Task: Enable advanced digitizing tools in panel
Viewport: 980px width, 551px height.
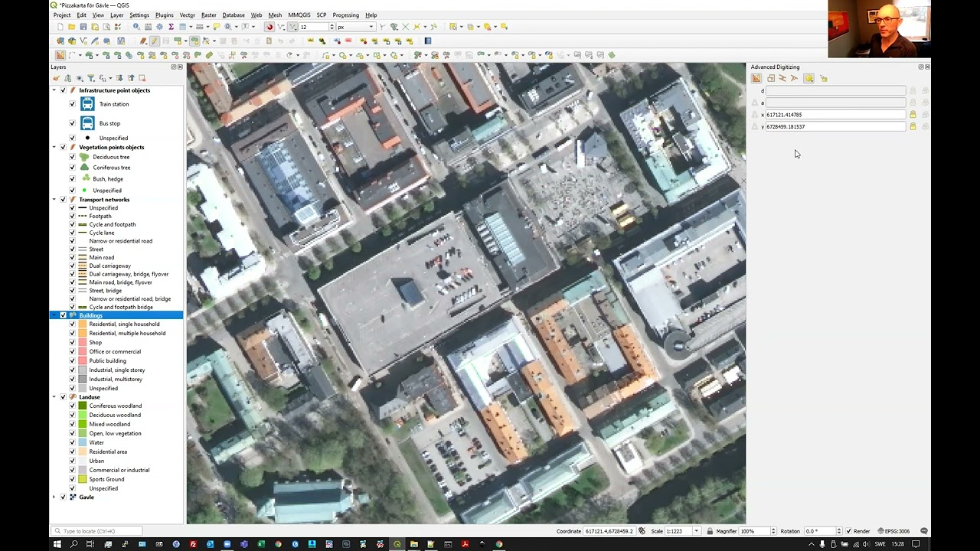Action: coord(756,78)
